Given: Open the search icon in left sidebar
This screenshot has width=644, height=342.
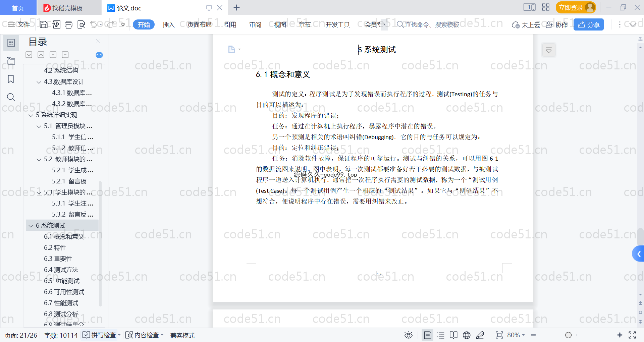Looking at the screenshot, I should click(x=11, y=97).
